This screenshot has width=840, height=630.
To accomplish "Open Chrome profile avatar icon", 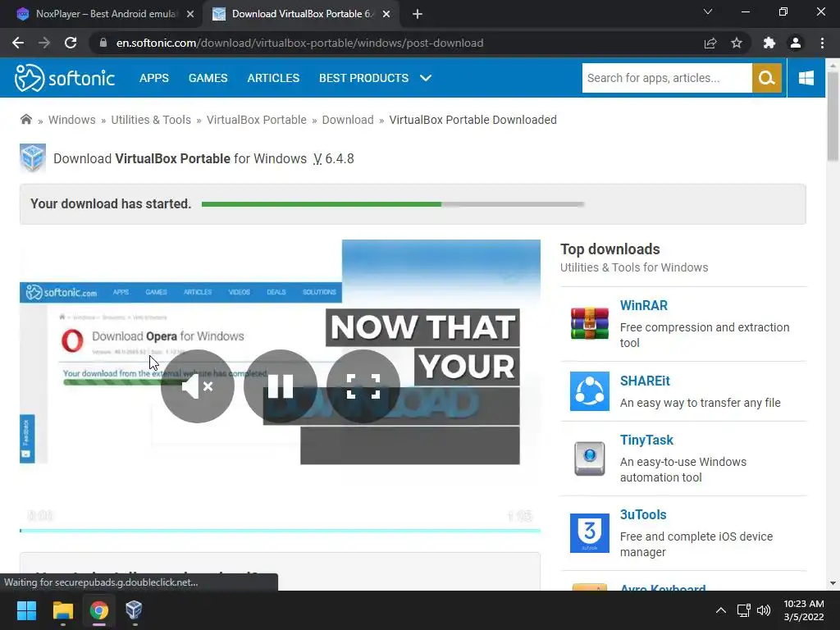I will (796, 43).
